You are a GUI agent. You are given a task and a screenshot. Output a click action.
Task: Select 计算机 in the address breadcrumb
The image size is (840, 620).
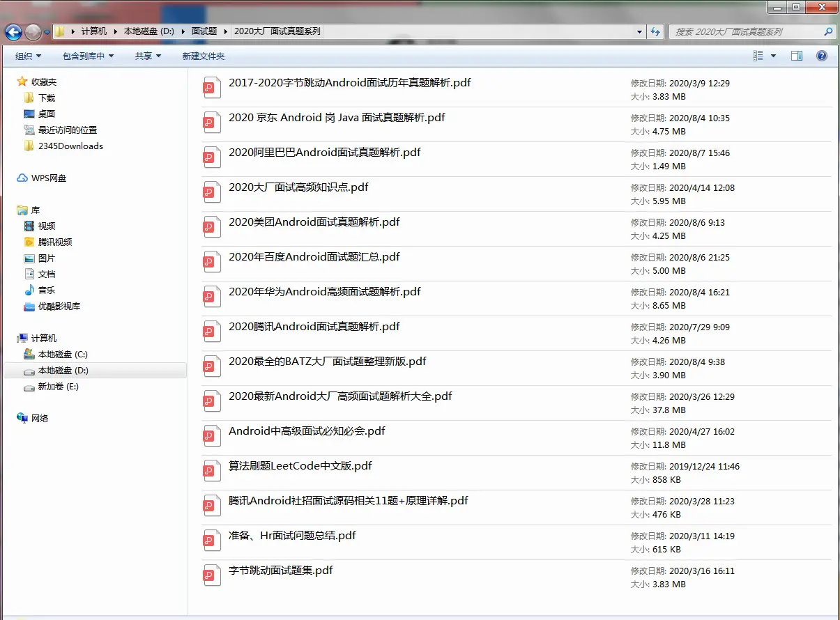(x=94, y=31)
